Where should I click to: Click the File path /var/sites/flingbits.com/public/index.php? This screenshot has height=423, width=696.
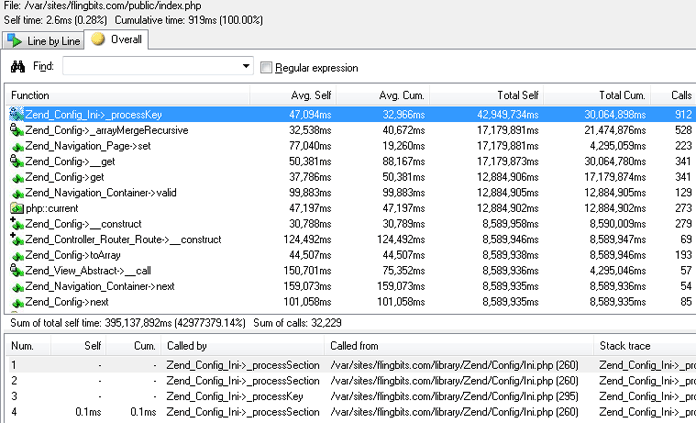click(x=103, y=6)
